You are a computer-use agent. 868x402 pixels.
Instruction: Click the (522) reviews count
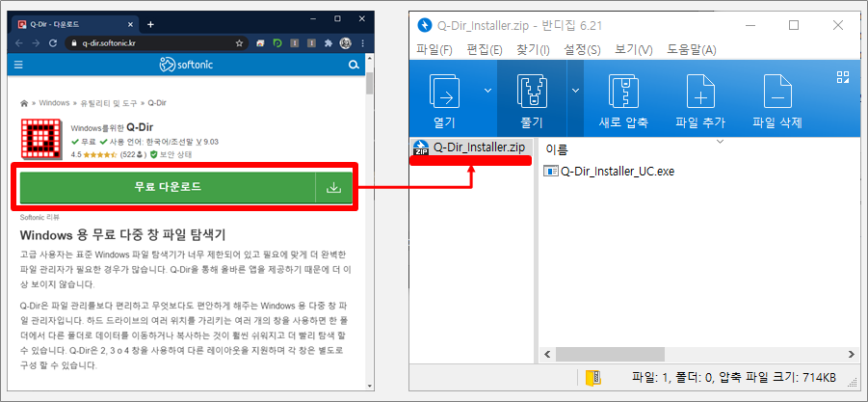pyautogui.click(x=133, y=155)
